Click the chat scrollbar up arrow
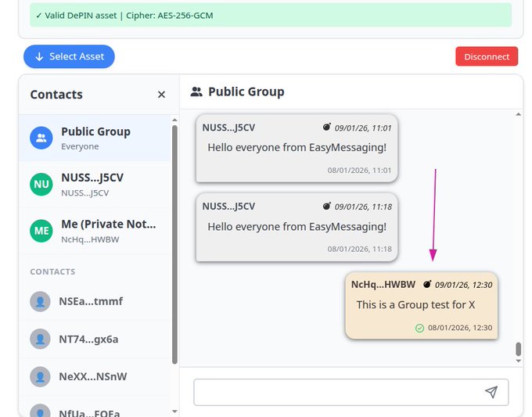 tap(517, 115)
